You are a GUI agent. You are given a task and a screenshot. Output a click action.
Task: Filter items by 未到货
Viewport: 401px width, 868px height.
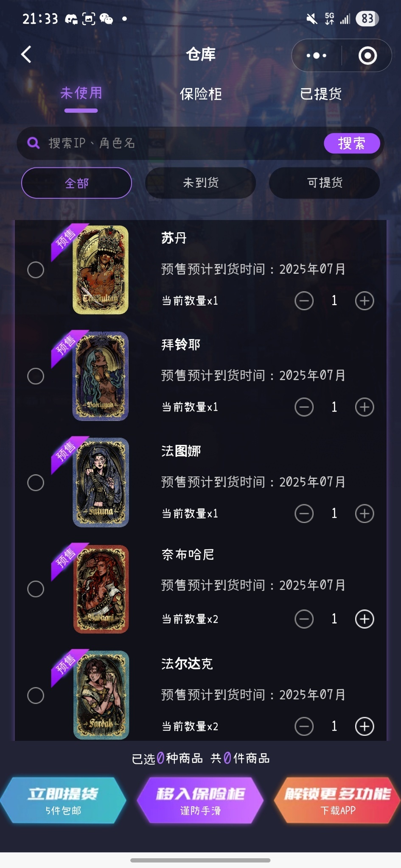click(201, 183)
